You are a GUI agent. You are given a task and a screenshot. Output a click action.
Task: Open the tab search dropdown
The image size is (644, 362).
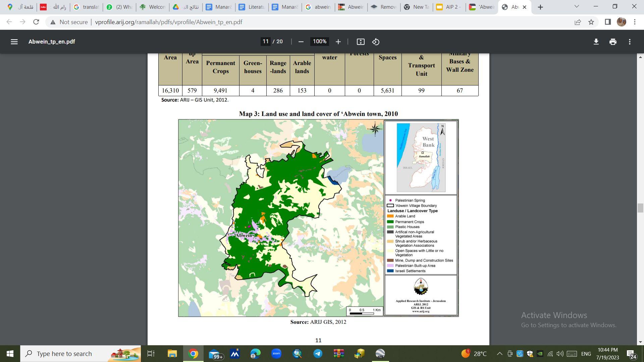[577, 6]
